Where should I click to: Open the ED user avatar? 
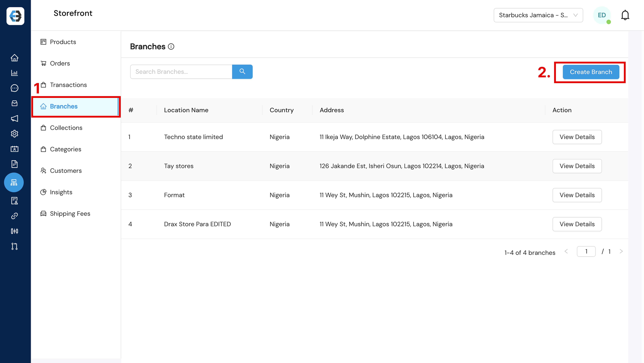coord(602,15)
